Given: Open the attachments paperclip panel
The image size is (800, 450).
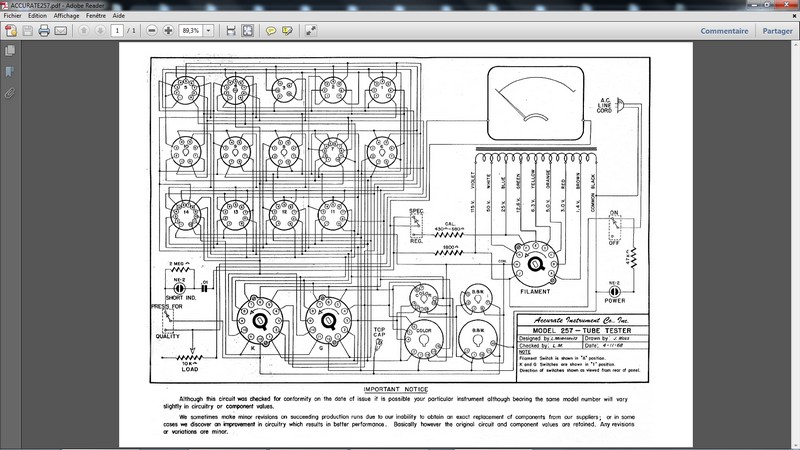Looking at the screenshot, I should click(10, 93).
